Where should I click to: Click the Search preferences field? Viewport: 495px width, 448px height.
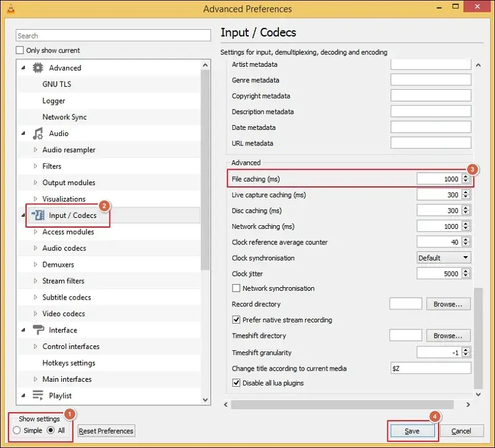(113, 35)
